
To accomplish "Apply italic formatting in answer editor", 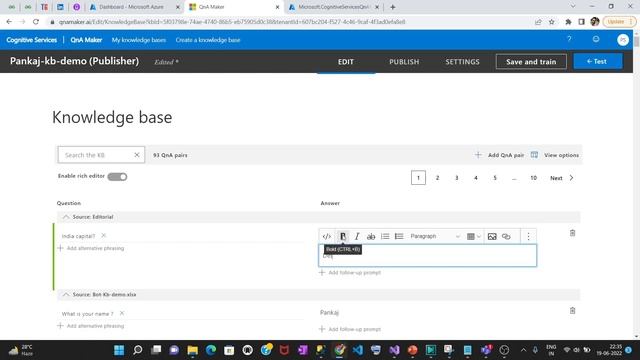I will pyautogui.click(x=357, y=236).
